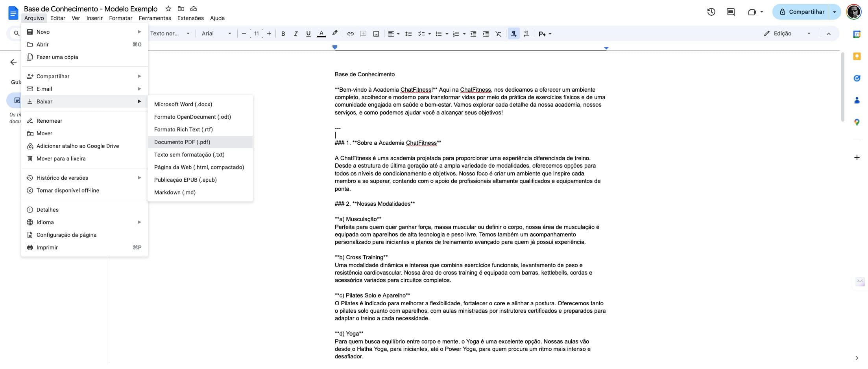The image size is (868, 369).
Task: Open the numbered list options dropdown arrow
Action: pos(464,34)
